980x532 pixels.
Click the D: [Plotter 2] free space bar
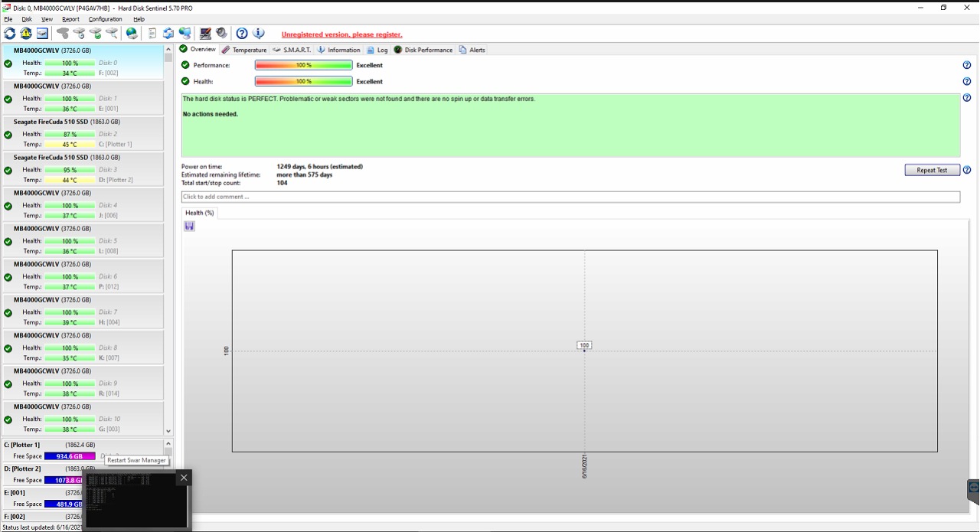[65, 480]
